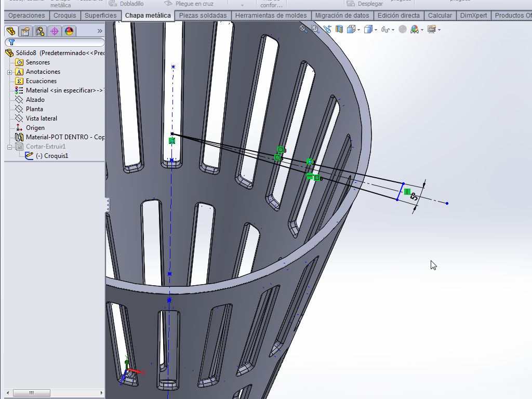Select the Planta plane
The width and height of the screenshot is (532, 399).
tap(34, 109)
